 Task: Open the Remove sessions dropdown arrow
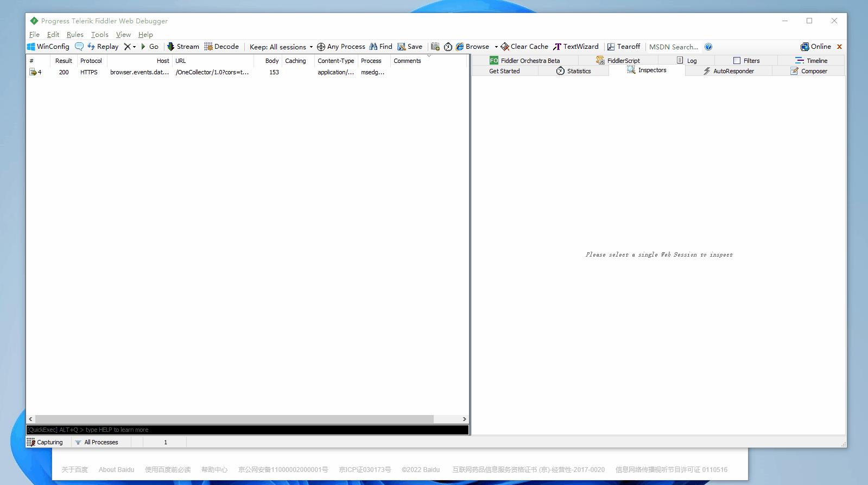pos(134,47)
